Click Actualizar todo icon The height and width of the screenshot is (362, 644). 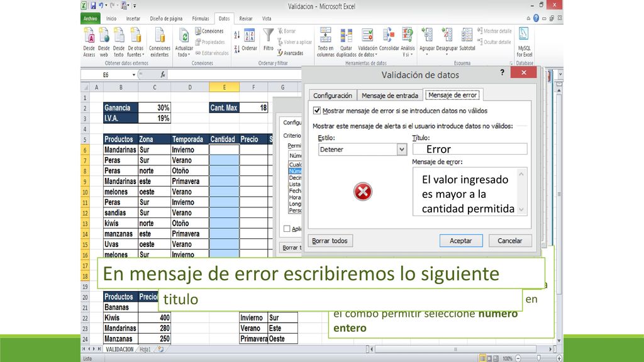point(184,42)
